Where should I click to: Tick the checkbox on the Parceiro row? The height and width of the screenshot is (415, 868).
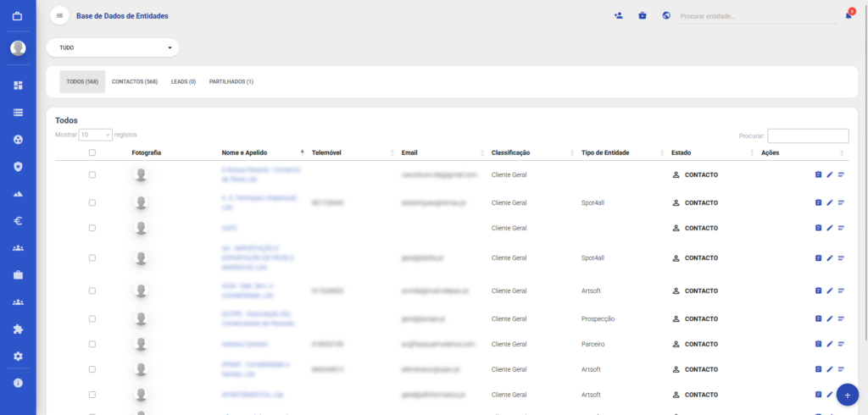point(92,344)
